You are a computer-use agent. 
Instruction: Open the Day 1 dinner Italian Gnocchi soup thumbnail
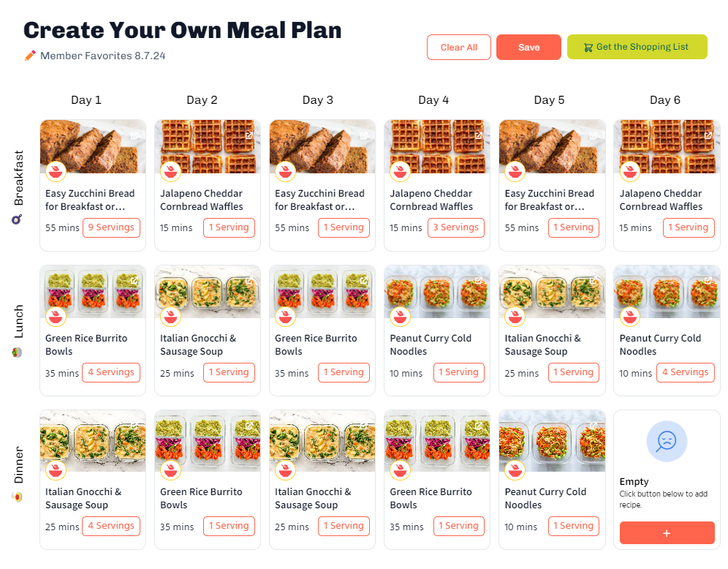click(93, 441)
